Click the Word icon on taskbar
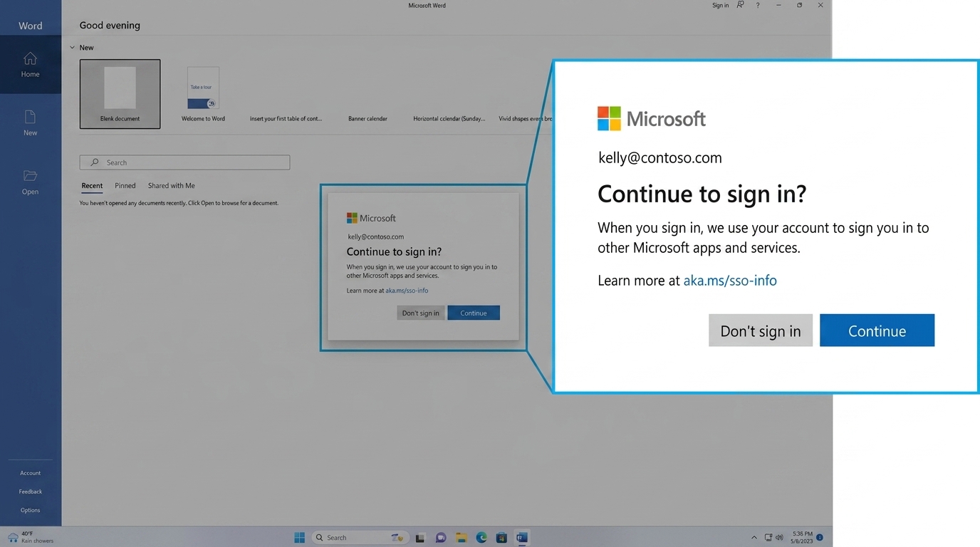The width and height of the screenshot is (980, 547). click(x=522, y=538)
